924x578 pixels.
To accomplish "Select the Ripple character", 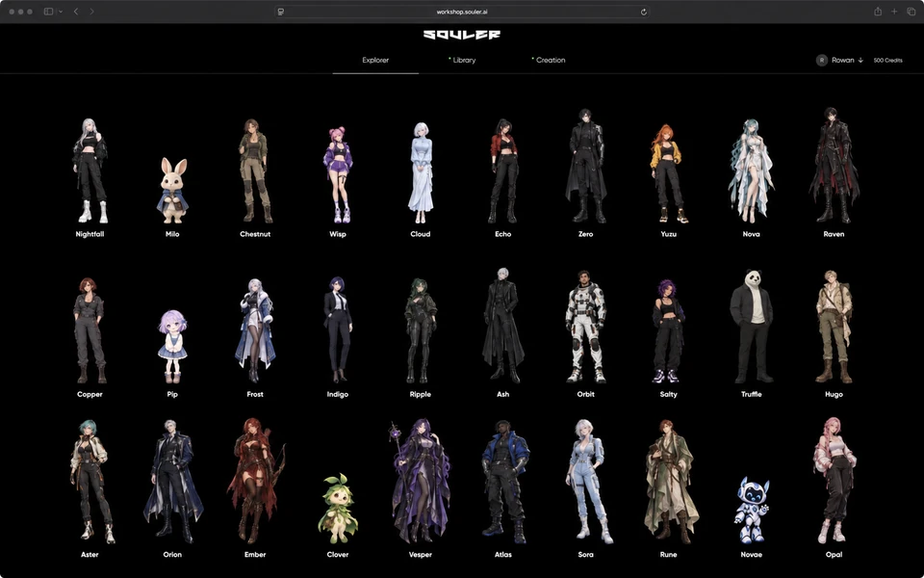I will [x=421, y=330].
